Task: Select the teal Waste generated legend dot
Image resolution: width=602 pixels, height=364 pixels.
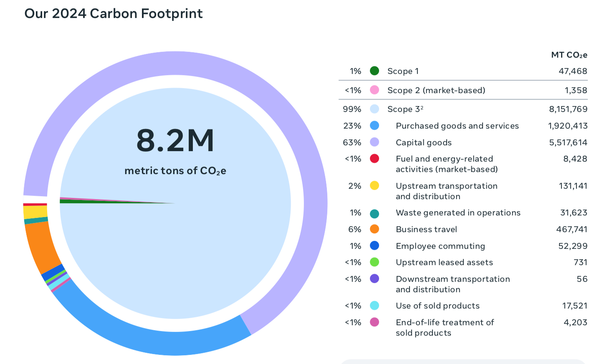Action: pyautogui.click(x=374, y=213)
